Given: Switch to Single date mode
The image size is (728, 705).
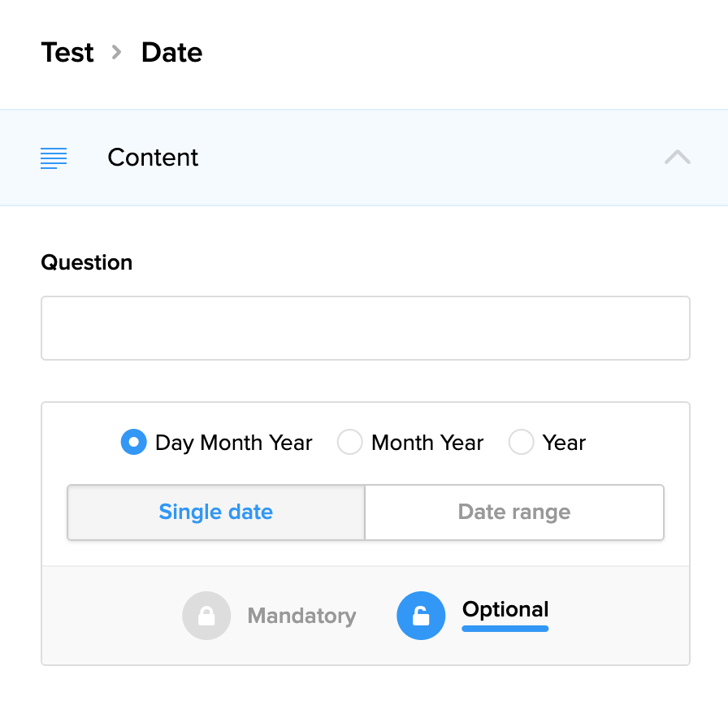Looking at the screenshot, I should coord(216,513).
